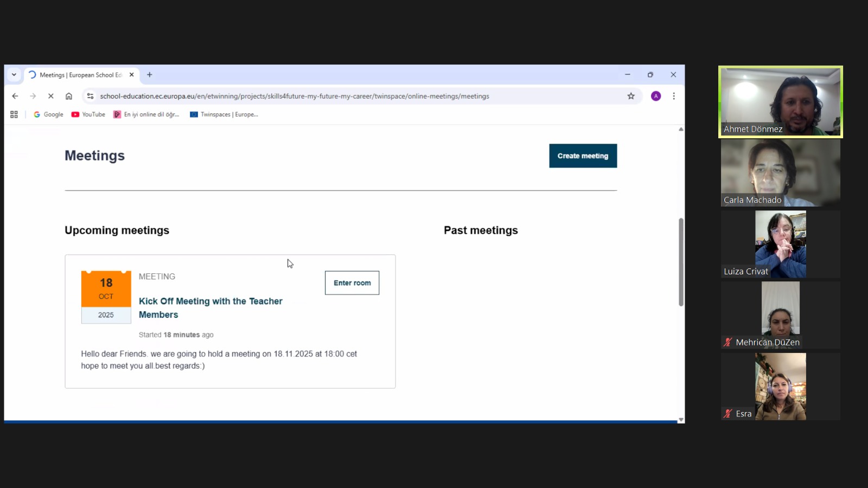Select Esra's video tile

coord(781,387)
